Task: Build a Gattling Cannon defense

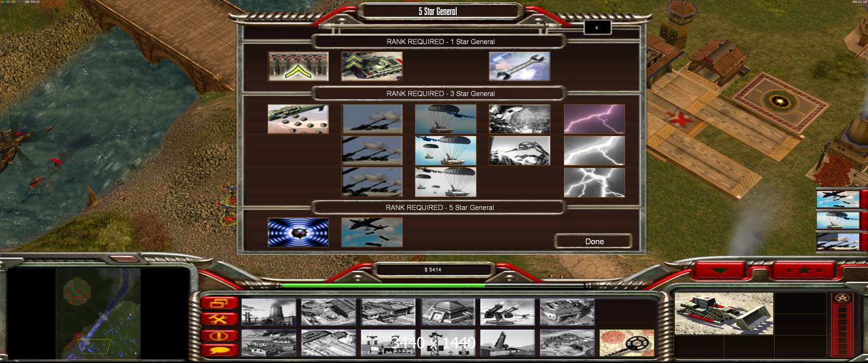Action: tap(508, 312)
